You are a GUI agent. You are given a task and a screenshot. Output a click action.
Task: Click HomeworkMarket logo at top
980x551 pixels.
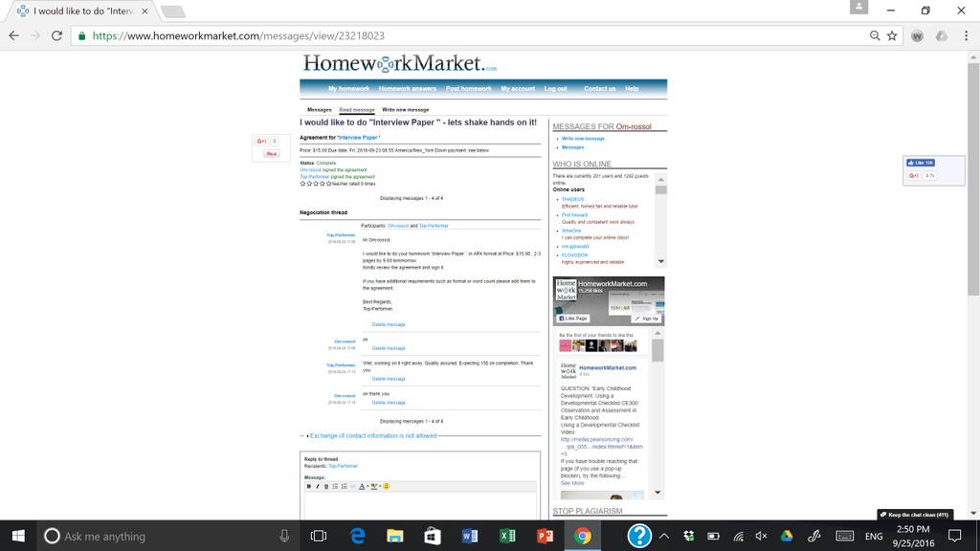pos(400,64)
